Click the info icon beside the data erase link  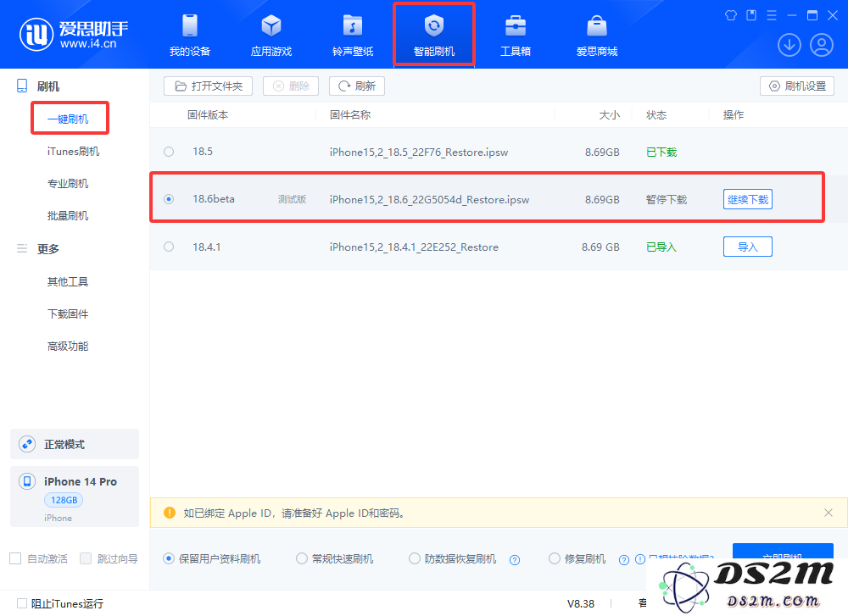point(639,559)
